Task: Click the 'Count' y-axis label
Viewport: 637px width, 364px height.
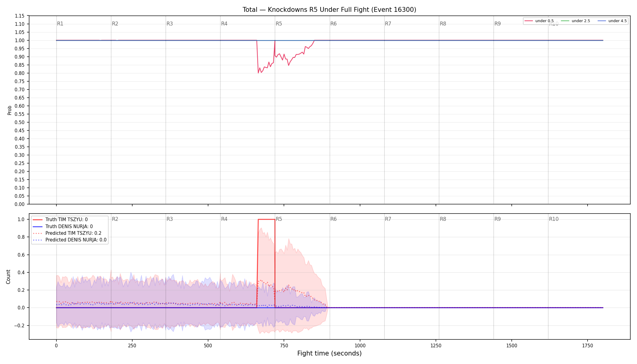Action: 8,277
